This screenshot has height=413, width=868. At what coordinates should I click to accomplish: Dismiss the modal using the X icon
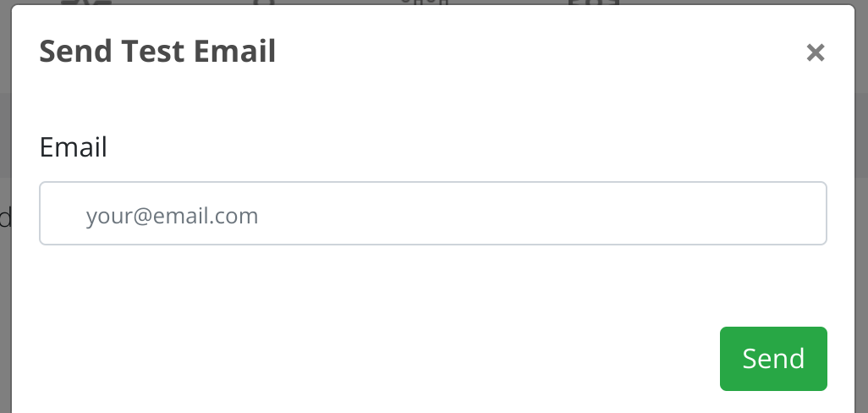click(815, 53)
